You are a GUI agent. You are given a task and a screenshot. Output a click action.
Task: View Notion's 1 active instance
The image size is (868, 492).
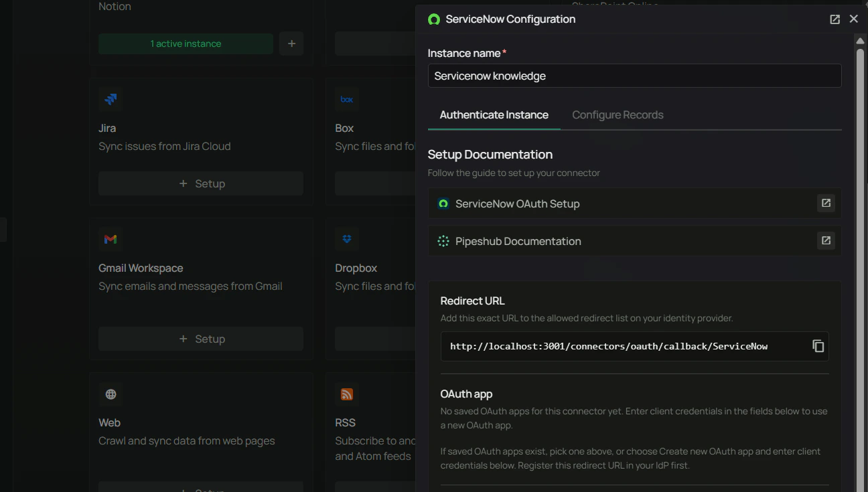pos(186,44)
